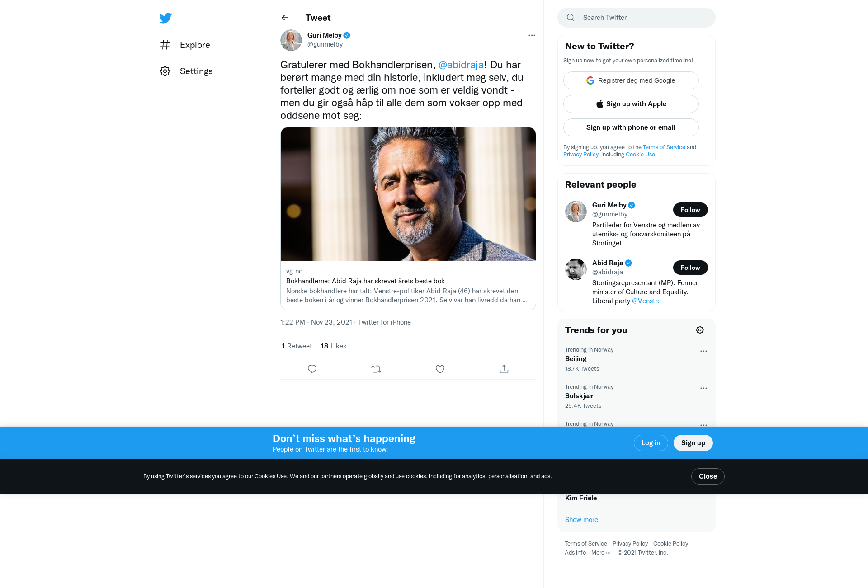Open Explore from the hashtag icon
This screenshot has height=588, width=868.
(x=165, y=45)
